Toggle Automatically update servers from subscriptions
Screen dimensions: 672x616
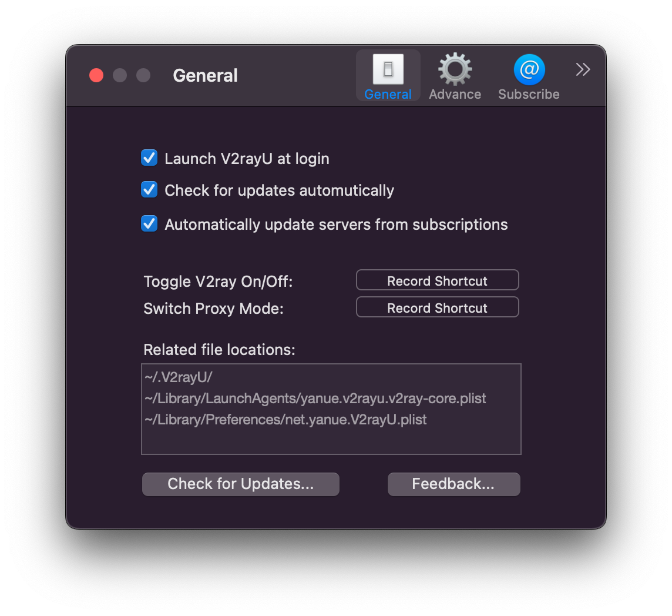pyautogui.click(x=149, y=223)
